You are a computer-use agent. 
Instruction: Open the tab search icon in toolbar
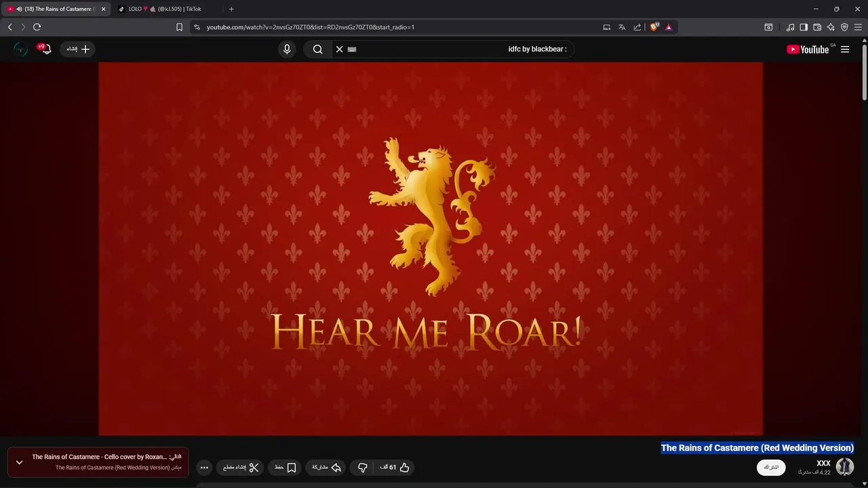click(x=768, y=27)
